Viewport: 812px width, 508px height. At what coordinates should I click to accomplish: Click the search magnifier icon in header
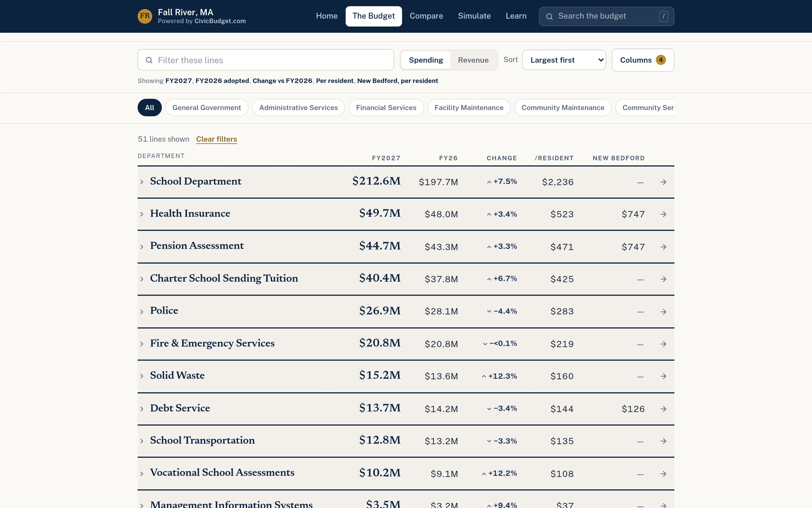pyautogui.click(x=549, y=16)
